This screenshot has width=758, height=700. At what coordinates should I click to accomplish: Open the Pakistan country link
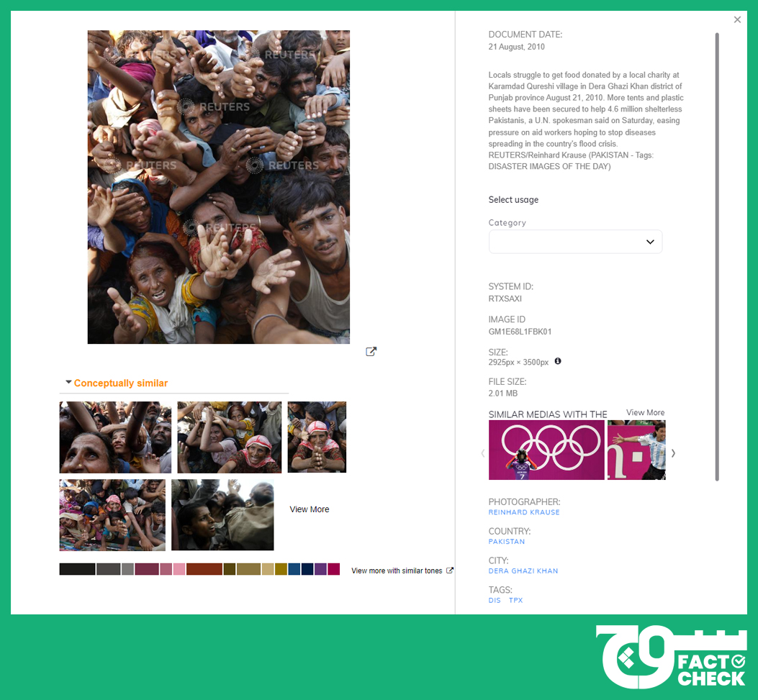click(506, 542)
